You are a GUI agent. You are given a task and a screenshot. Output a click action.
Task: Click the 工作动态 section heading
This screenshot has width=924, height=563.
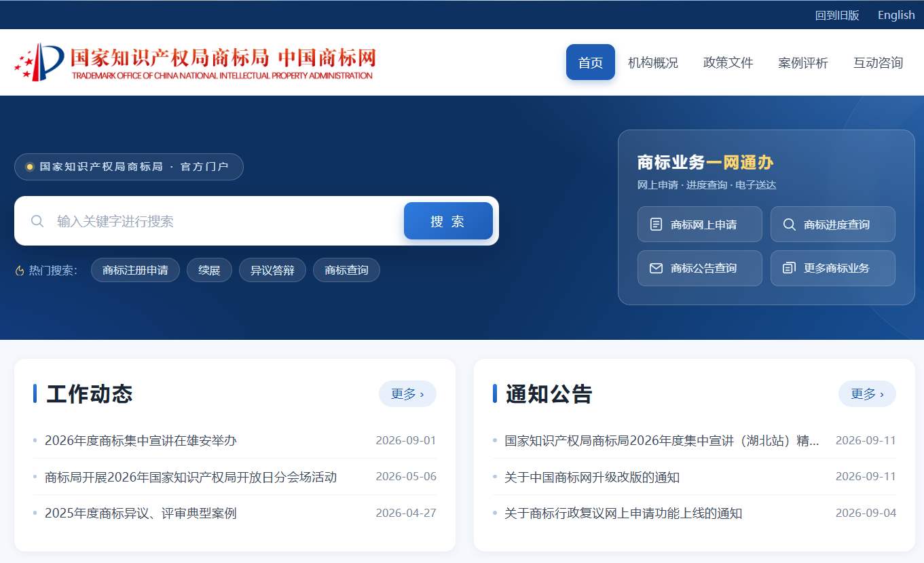pos(89,393)
